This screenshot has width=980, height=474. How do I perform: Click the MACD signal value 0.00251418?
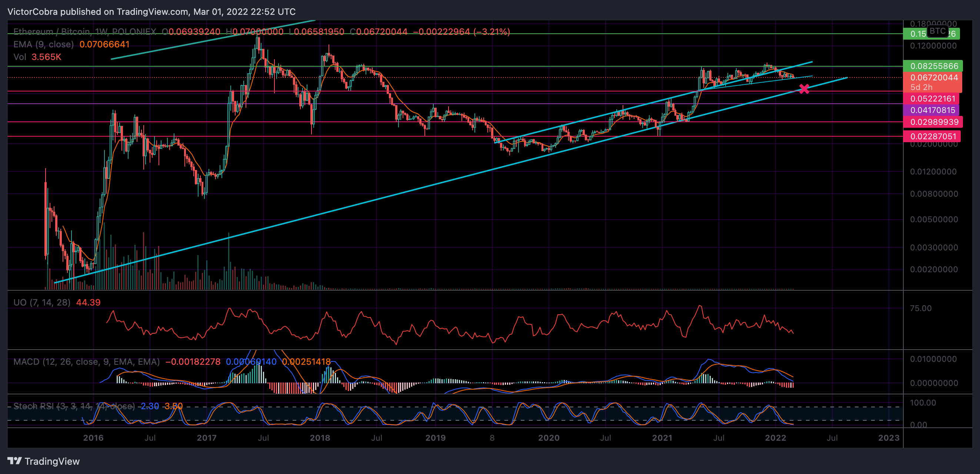pyautogui.click(x=306, y=362)
